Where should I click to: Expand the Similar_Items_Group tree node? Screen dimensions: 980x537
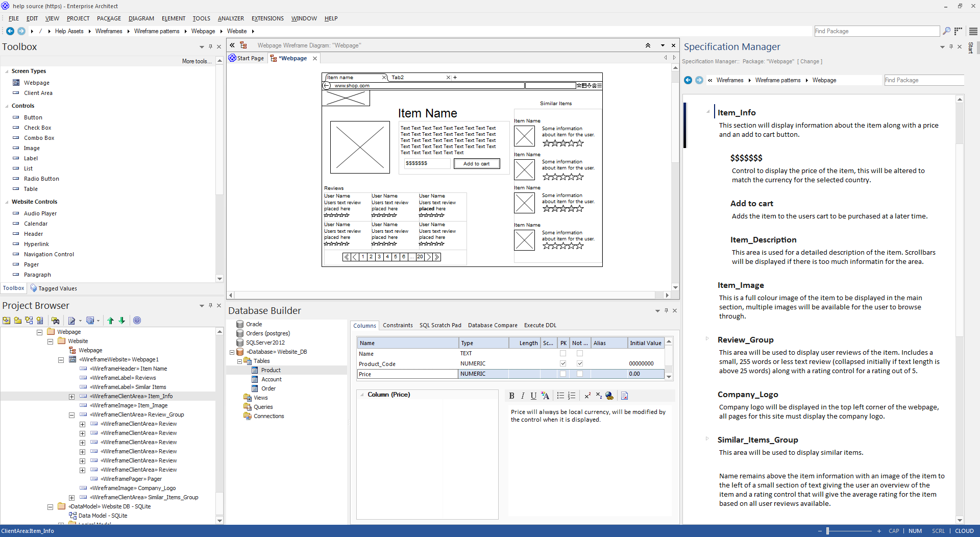click(71, 498)
